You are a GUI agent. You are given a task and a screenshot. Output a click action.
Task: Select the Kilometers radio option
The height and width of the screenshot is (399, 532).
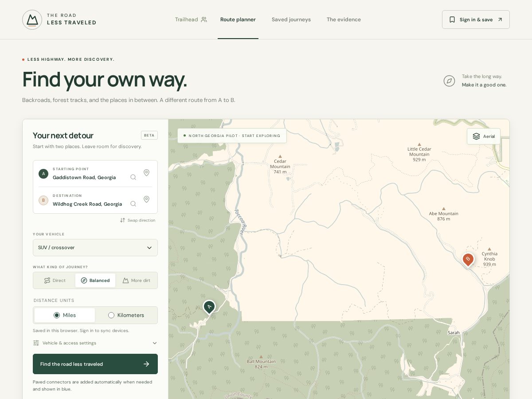tap(126, 315)
